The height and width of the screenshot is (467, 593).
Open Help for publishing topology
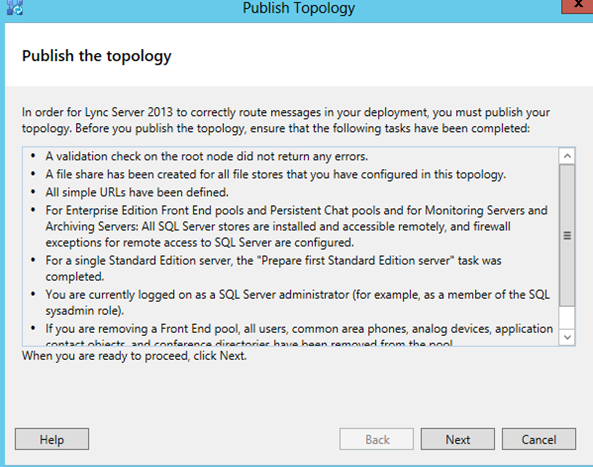[52, 439]
